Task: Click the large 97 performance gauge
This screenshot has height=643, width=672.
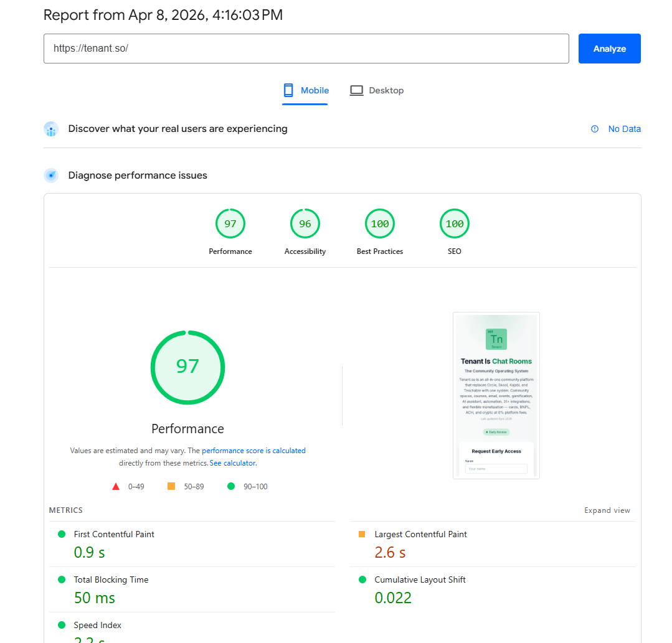Action: point(187,367)
